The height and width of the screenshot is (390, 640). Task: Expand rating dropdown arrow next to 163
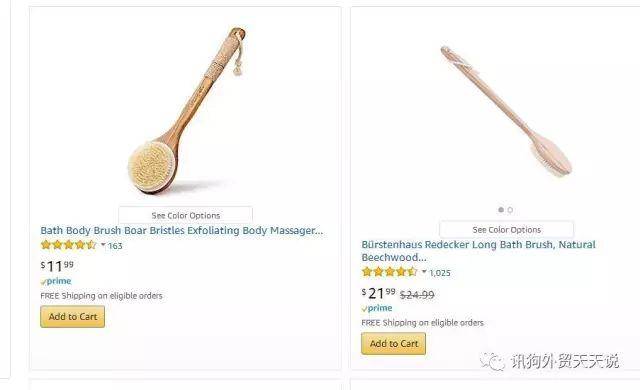click(x=103, y=245)
